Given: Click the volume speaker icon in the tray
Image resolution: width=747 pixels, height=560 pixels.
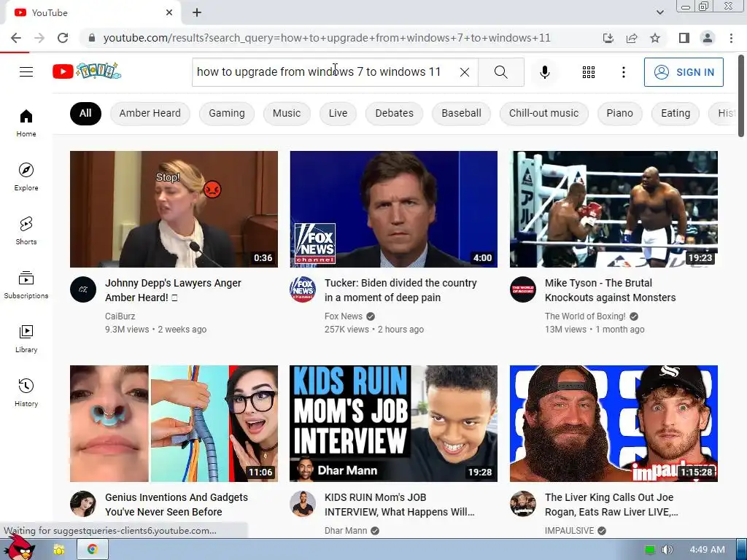Looking at the screenshot, I should tap(667, 550).
